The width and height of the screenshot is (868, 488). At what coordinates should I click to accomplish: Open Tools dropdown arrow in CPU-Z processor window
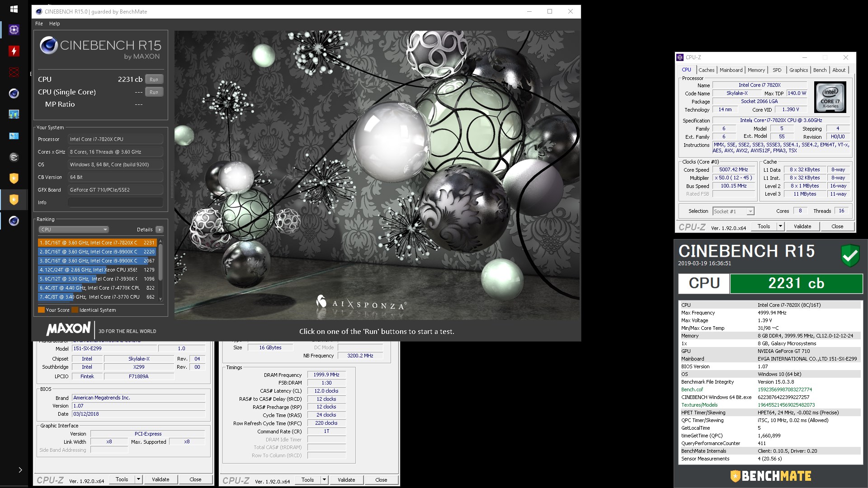(x=780, y=226)
